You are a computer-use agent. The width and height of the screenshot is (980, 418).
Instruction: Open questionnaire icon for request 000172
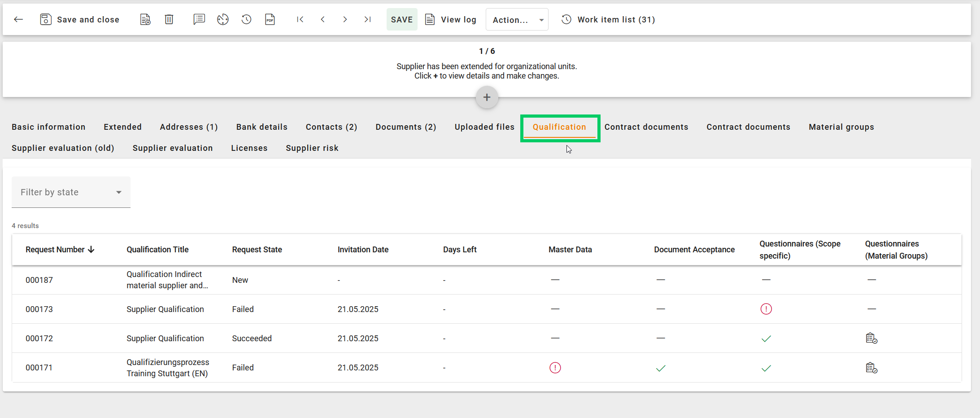coord(871,338)
